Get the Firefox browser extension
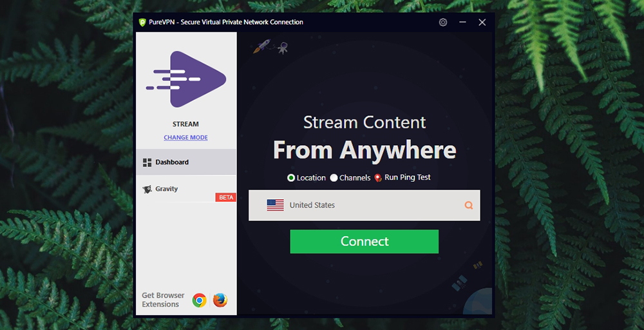The image size is (644, 330). tap(220, 300)
